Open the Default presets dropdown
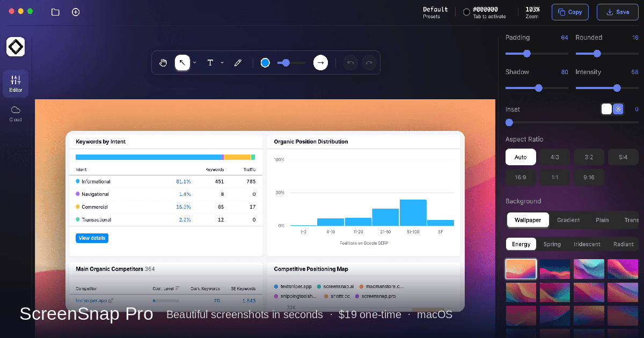 pyautogui.click(x=435, y=12)
